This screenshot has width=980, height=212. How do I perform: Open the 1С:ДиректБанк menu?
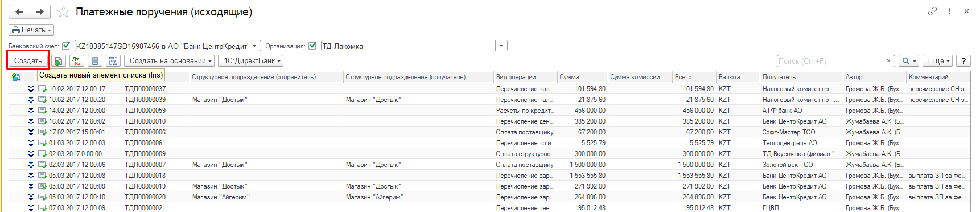(250, 61)
